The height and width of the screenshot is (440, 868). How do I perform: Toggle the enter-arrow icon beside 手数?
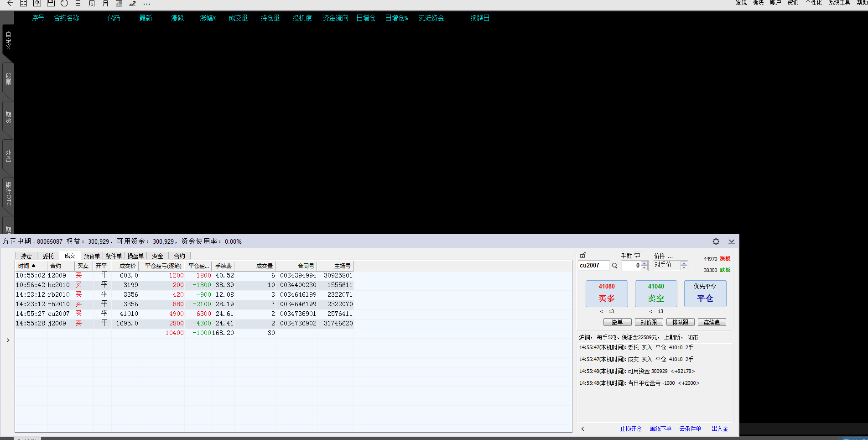[x=637, y=256]
